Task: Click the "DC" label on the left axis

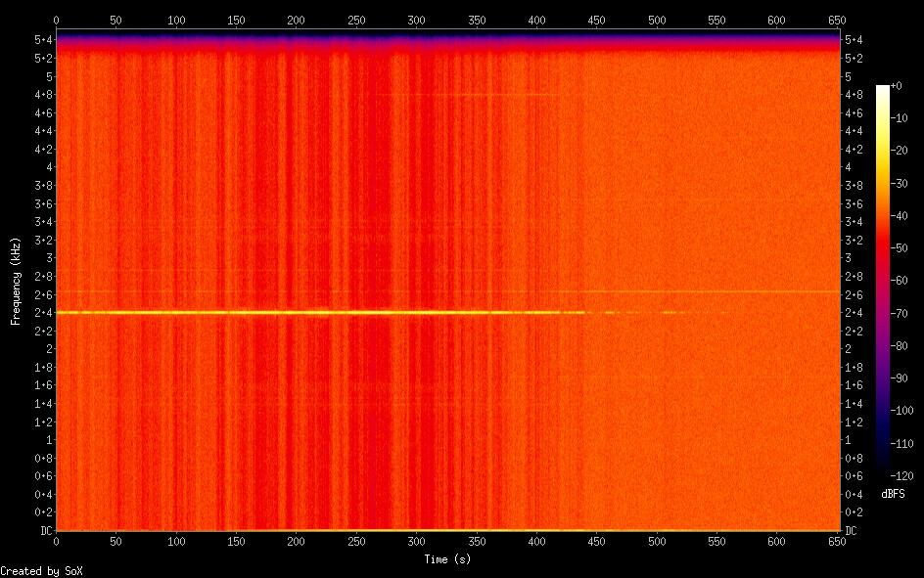Action: point(43,531)
